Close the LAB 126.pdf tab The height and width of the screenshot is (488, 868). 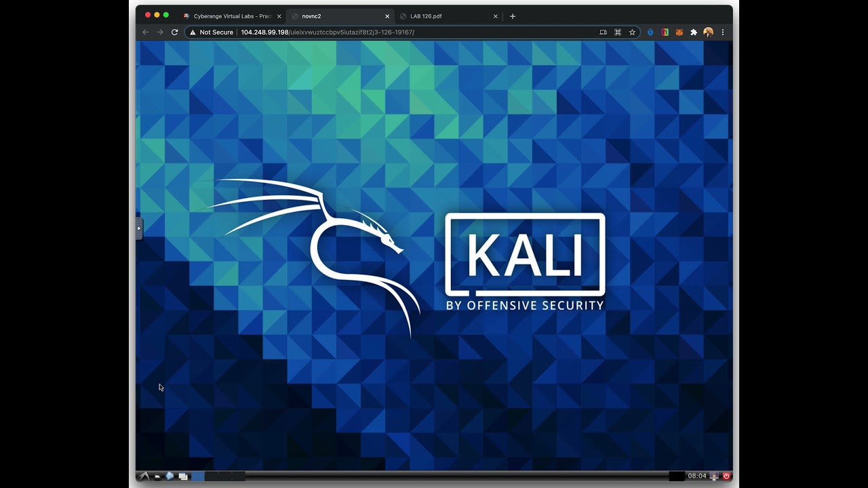pos(495,16)
